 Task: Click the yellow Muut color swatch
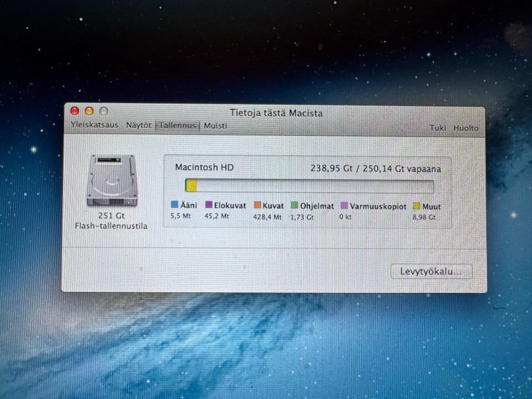click(x=416, y=206)
